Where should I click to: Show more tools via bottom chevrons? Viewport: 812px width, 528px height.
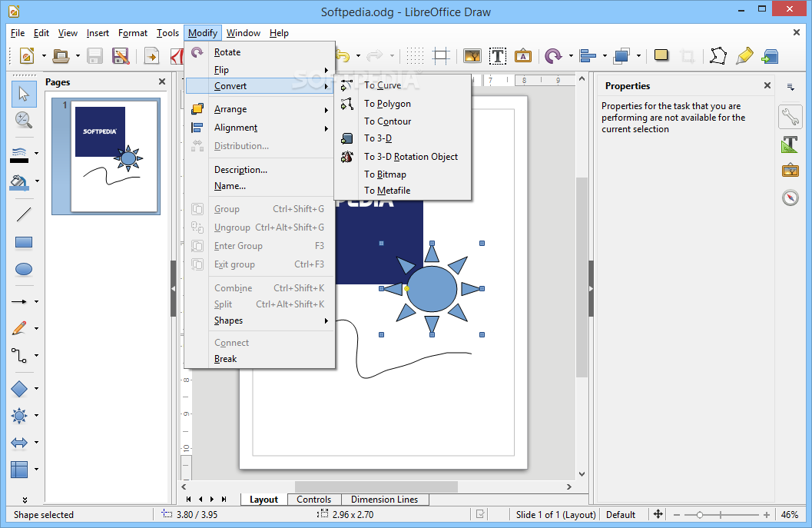25,500
